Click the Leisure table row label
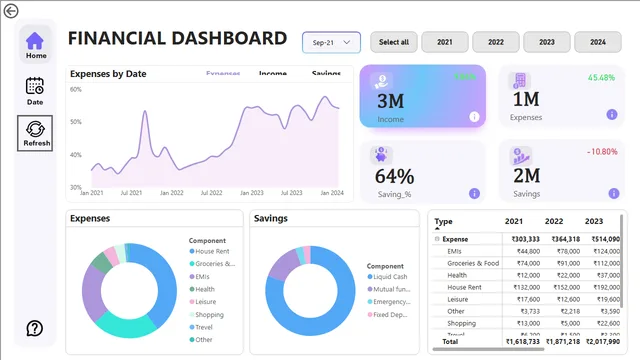 pyautogui.click(x=458, y=300)
